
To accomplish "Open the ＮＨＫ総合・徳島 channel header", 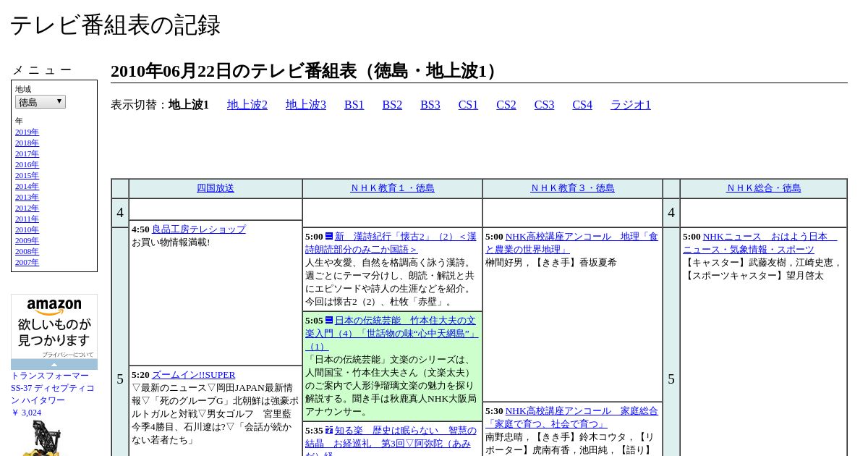I will (x=763, y=188).
